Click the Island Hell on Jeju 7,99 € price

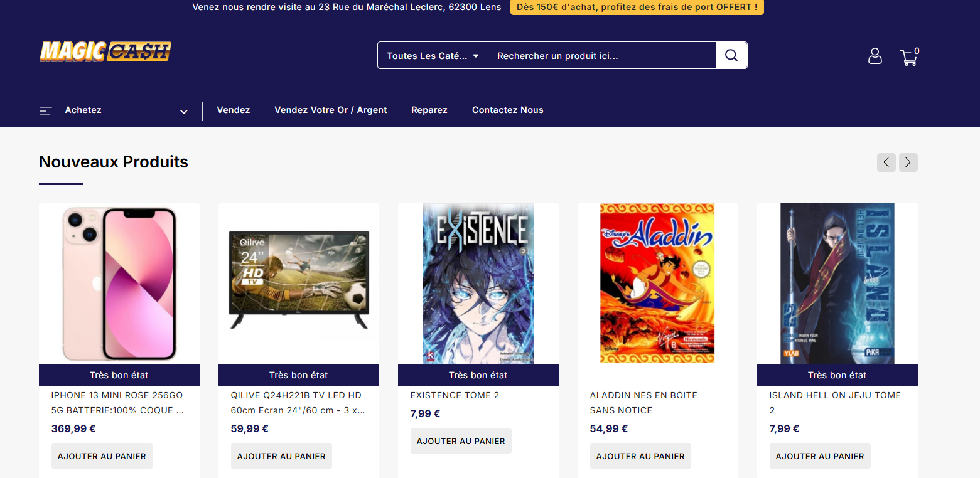pyautogui.click(x=785, y=429)
